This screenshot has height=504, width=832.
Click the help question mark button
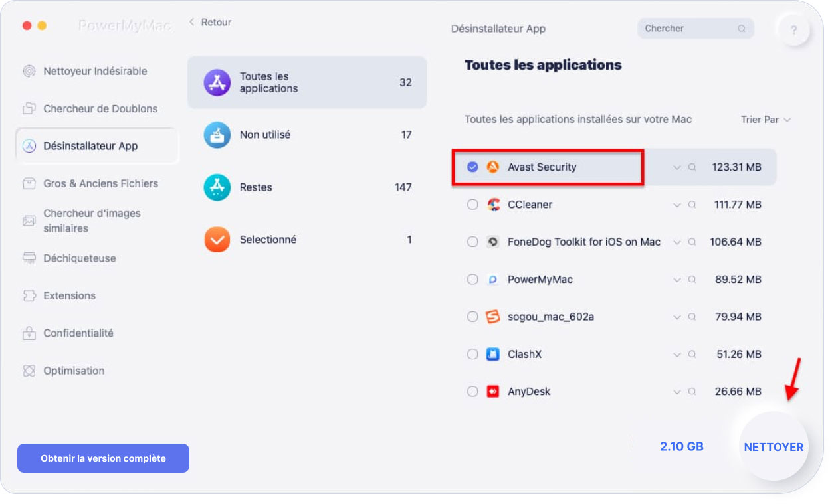coord(793,30)
